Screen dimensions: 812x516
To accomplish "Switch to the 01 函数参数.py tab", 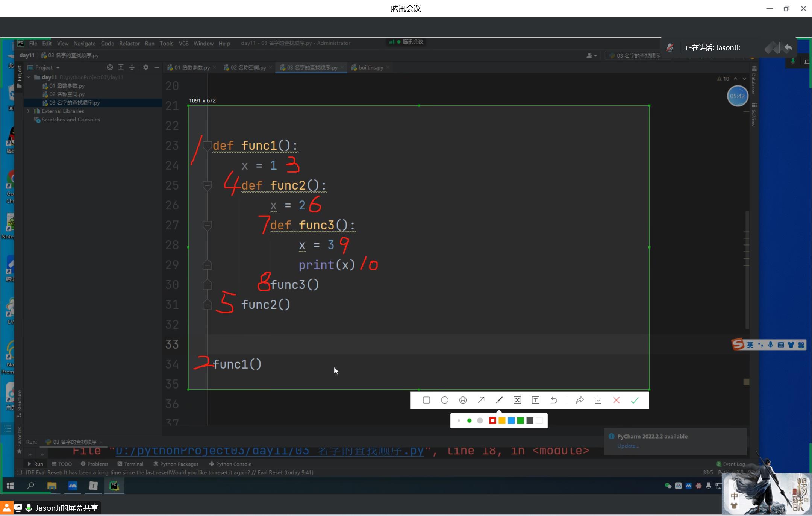I will [x=192, y=67].
